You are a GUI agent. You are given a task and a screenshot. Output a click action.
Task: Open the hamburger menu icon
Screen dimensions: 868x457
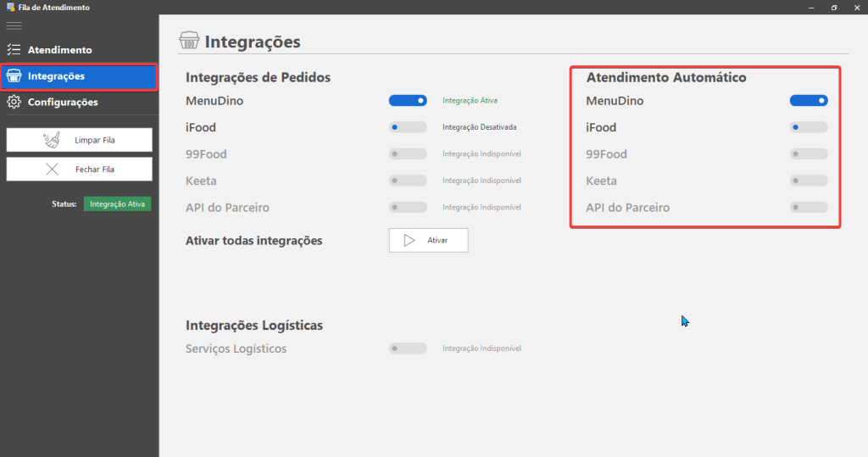pos(14,26)
